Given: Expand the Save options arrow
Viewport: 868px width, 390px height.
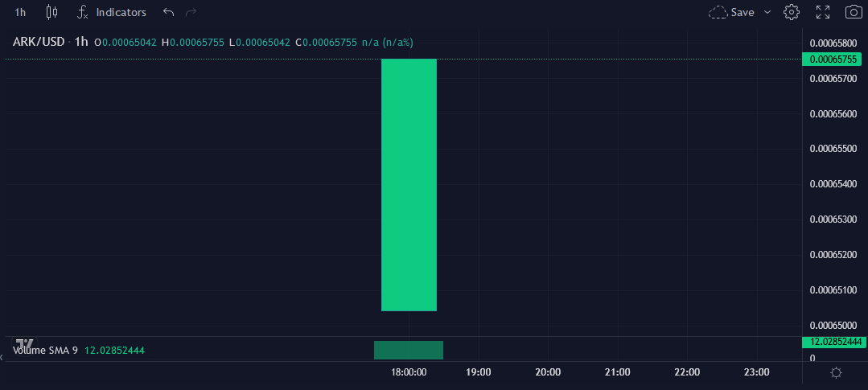Looking at the screenshot, I should 767,12.
